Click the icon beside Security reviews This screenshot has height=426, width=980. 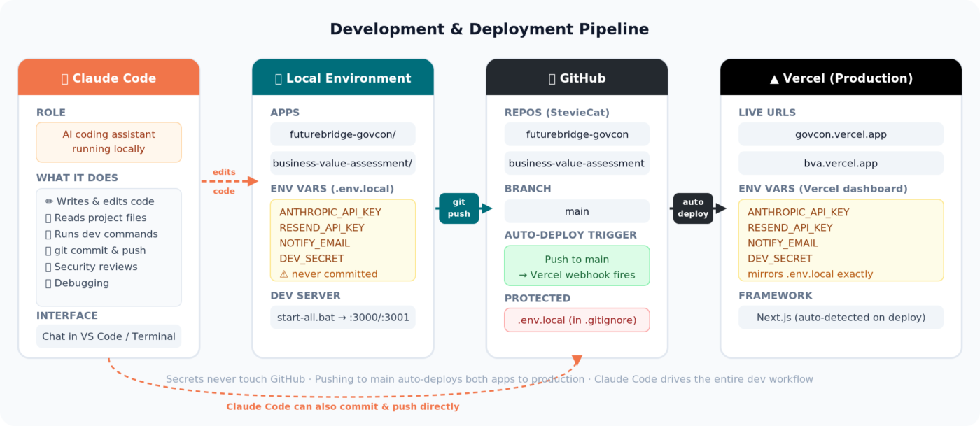49,267
